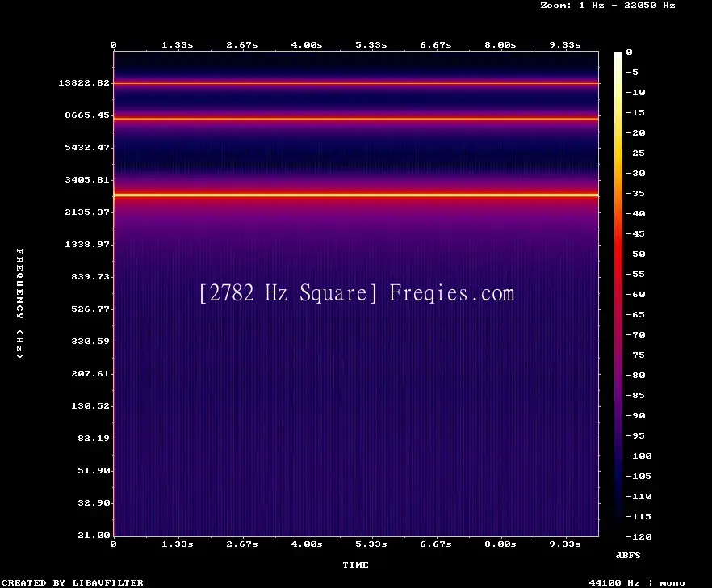The image size is (712, 588).
Task: Click the top 9.33s time label
Action: 565,44
